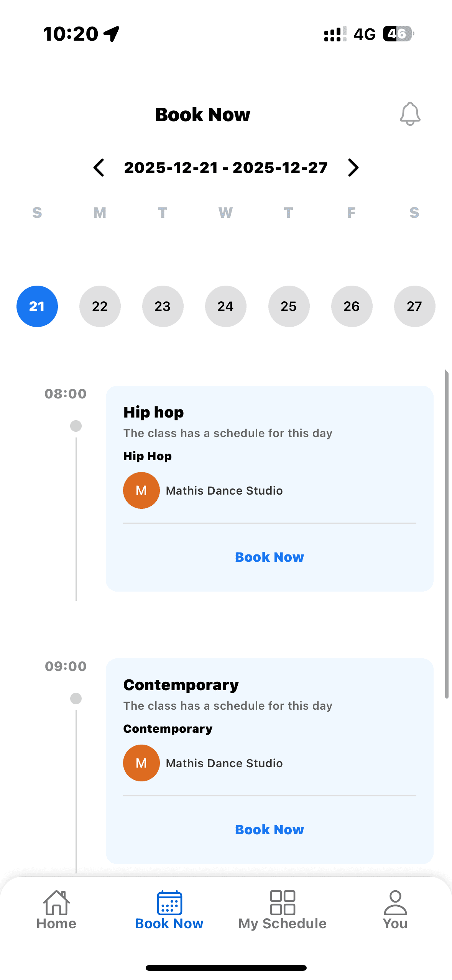This screenshot has width=452, height=980.
Task: Select date 22 in the week strip
Action: pyautogui.click(x=100, y=306)
